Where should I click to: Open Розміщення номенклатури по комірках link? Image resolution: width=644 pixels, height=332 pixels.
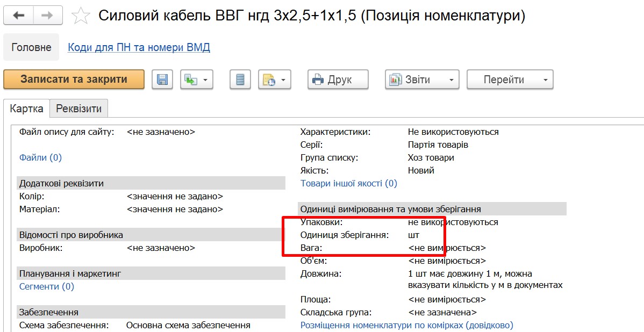[x=407, y=325]
